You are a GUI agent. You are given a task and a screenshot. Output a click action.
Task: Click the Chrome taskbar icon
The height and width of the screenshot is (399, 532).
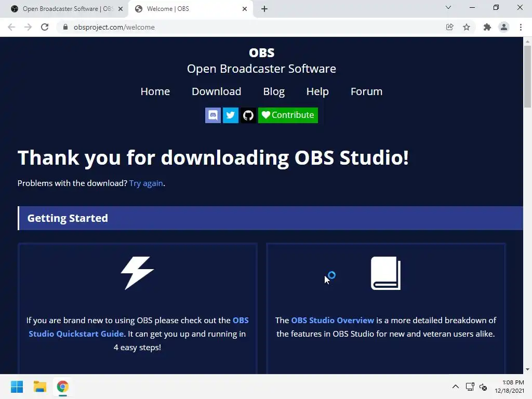[62, 387]
